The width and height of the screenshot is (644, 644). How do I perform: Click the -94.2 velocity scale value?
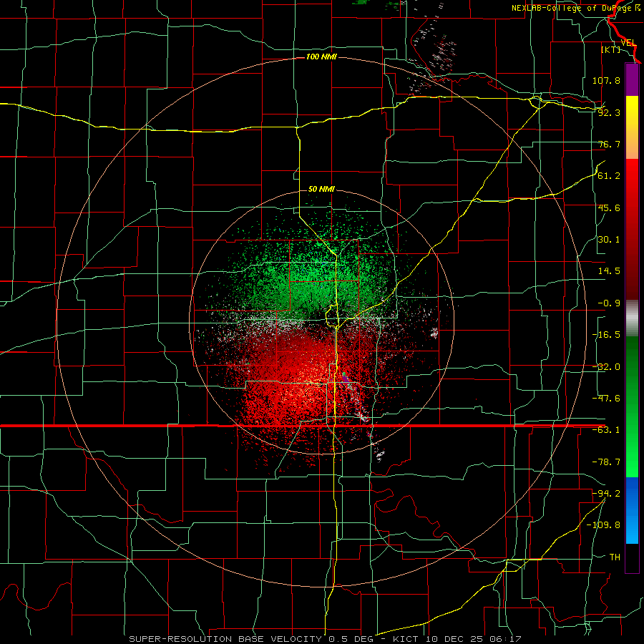tap(606, 493)
